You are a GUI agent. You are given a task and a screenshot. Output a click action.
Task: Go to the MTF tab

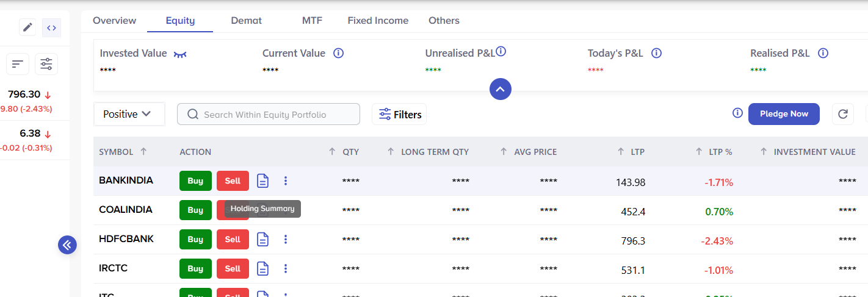click(312, 21)
